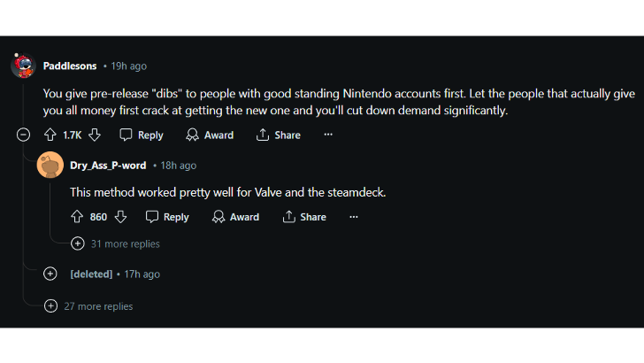Upvote the Paddlesons comment
Image resolution: width=644 pixels, height=363 pixels.
(50, 135)
